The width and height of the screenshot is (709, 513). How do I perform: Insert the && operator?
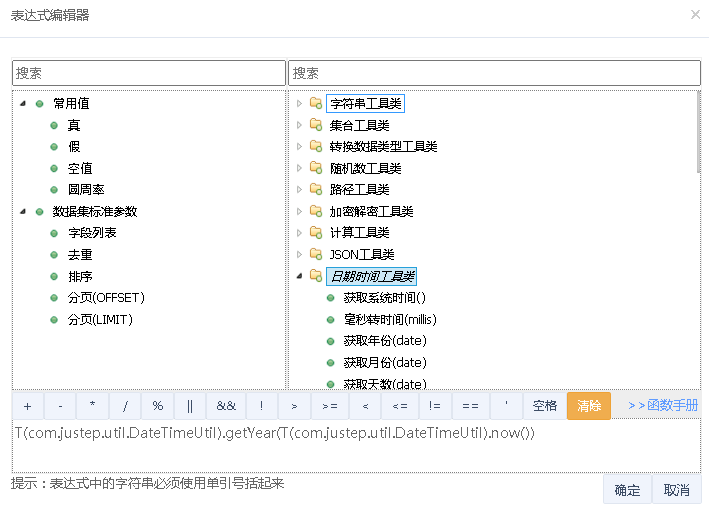[x=226, y=406]
